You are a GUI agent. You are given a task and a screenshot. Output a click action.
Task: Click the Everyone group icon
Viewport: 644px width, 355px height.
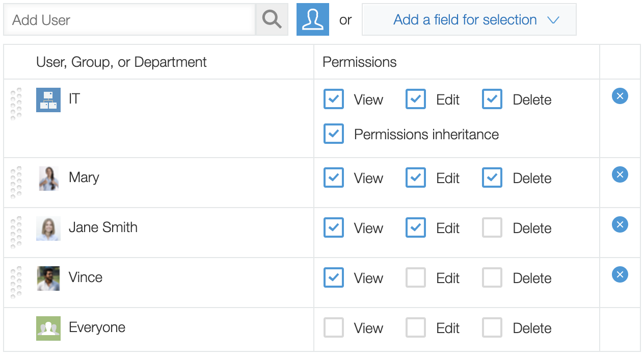[x=48, y=328]
